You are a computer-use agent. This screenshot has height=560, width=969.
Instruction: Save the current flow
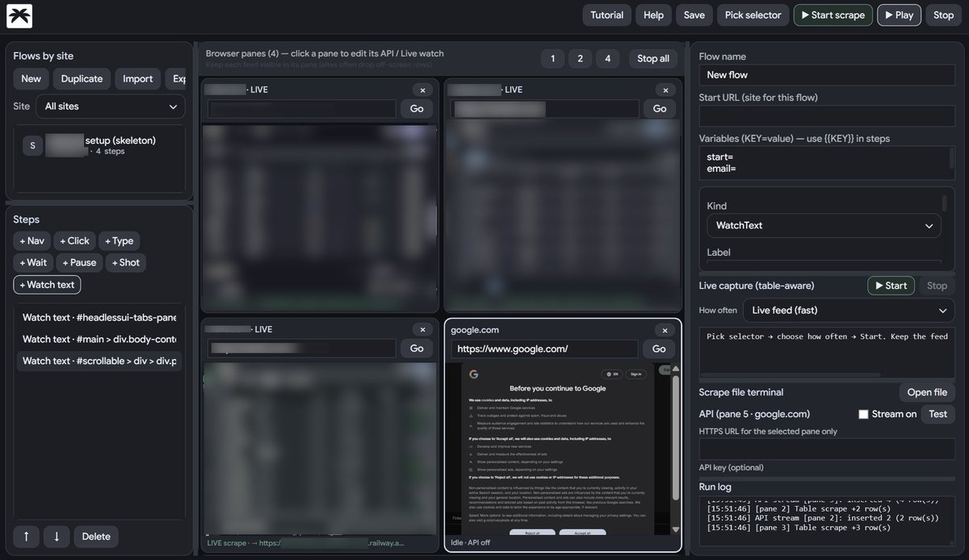click(694, 15)
